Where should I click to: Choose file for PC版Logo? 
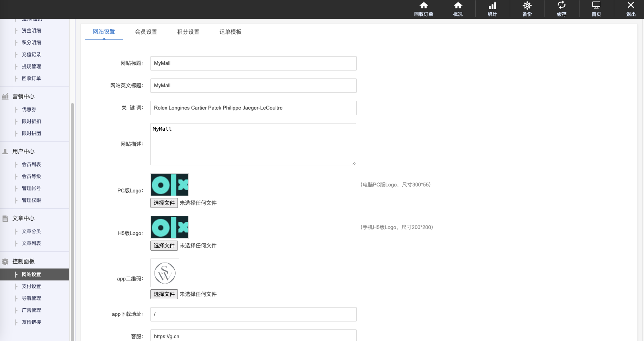coord(164,203)
